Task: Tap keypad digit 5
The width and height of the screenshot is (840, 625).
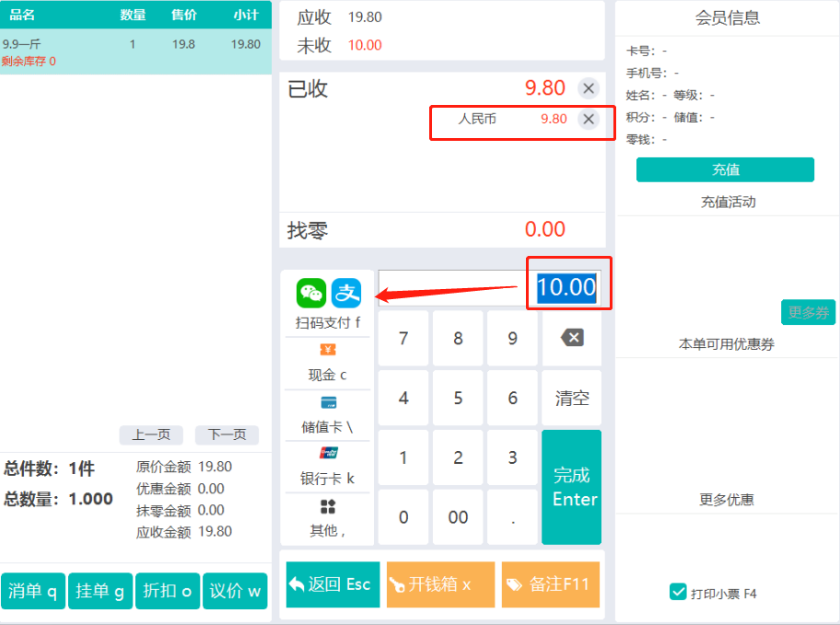Action: (458, 398)
